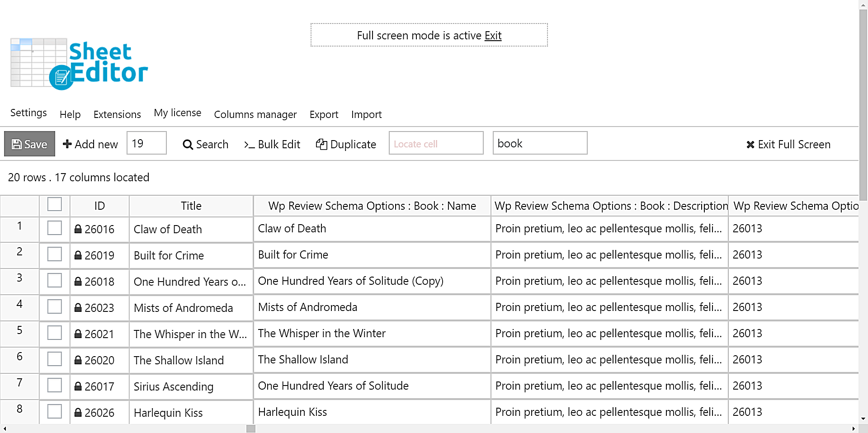Click the lock icon beside ID 26021
868x433 pixels.
pyautogui.click(x=78, y=334)
